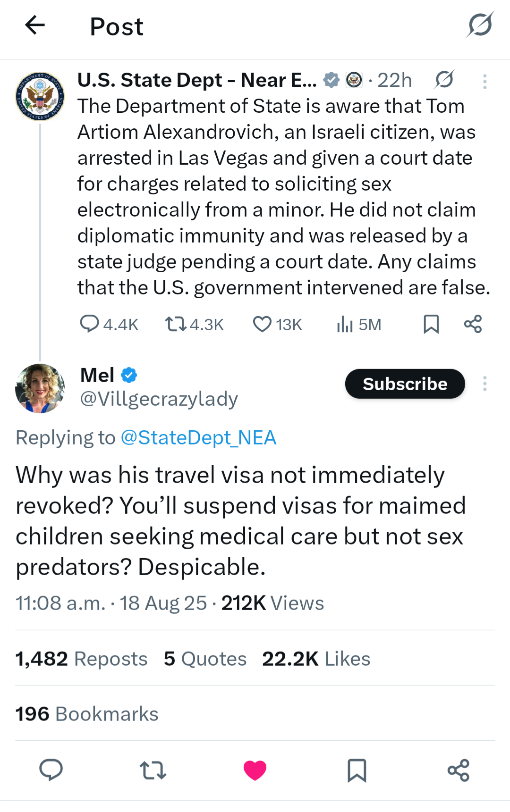Image resolution: width=510 pixels, height=812 pixels.
Task: Share the State Dept post
Action: click(473, 324)
